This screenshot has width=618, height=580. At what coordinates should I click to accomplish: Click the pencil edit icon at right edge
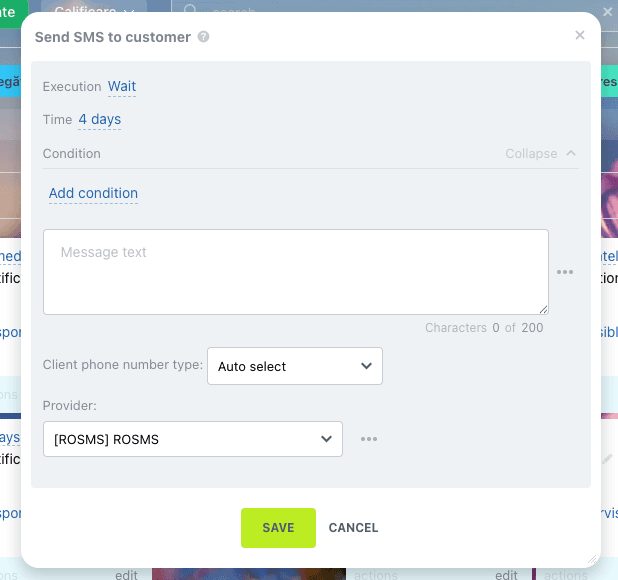coord(607,459)
